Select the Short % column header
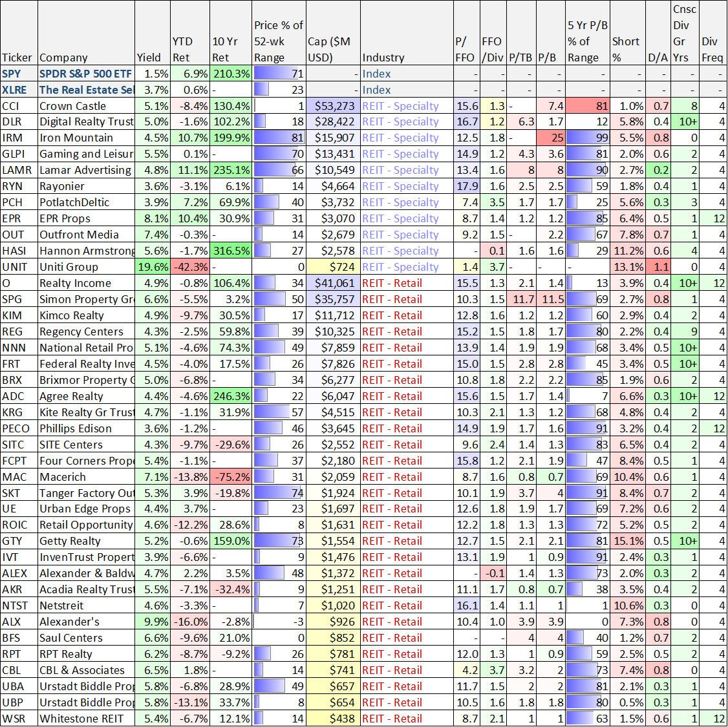The height and width of the screenshot is (727, 728). click(628, 33)
